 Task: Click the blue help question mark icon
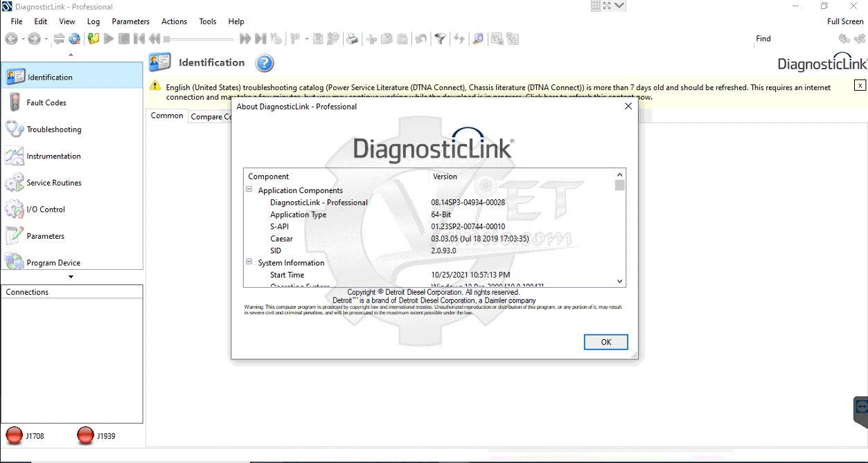coord(265,64)
